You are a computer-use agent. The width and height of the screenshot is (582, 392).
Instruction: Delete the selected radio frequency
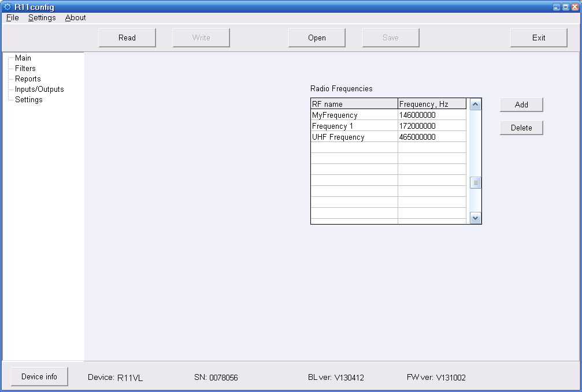click(521, 128)
